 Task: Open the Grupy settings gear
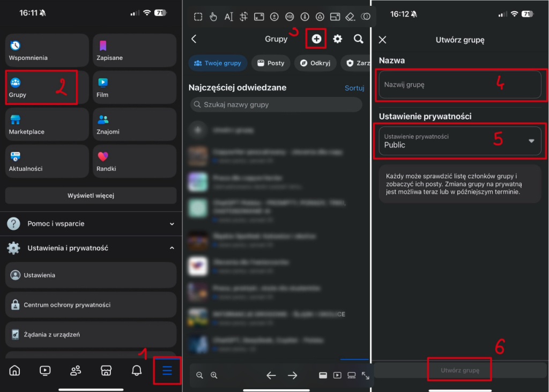pos(337,39)
